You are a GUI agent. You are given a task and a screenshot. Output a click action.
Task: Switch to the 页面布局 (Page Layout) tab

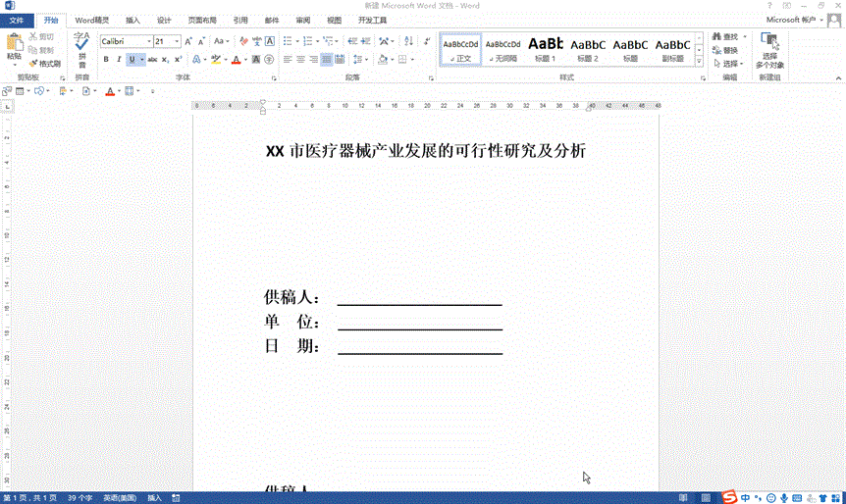(x=202, y=20)
